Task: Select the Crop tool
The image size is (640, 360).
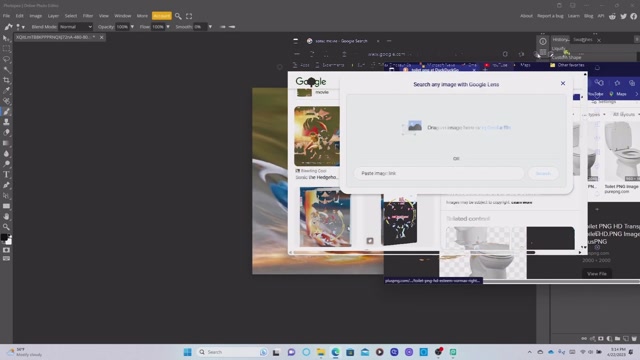Action: coord(6,80)
